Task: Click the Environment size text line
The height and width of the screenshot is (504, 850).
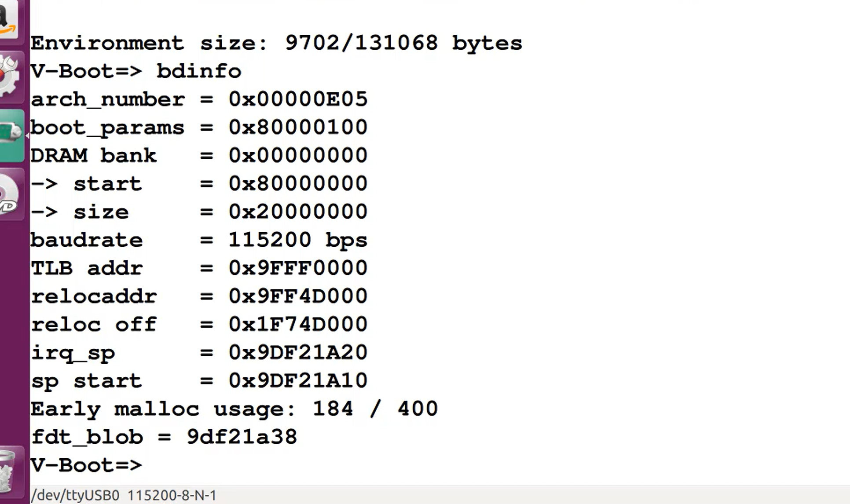Action: pyautogui.click(x=276, y=44)
